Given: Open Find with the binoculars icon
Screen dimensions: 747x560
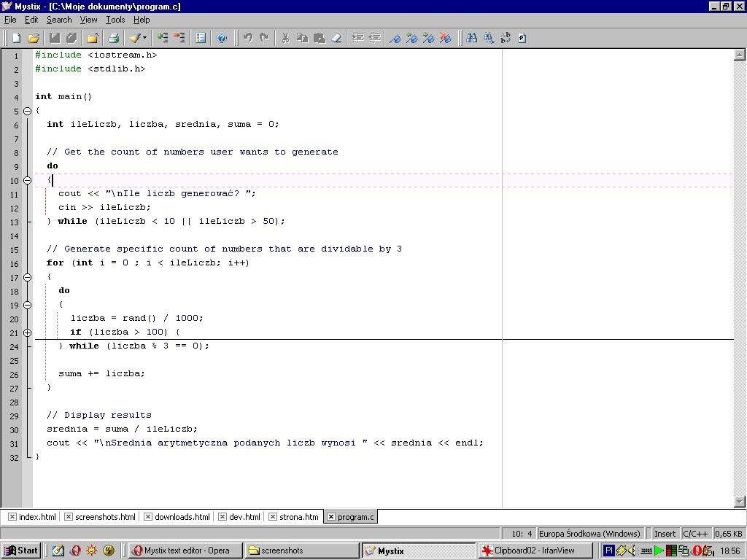Looking at the screenshot, I should click(x=472, y=38).
